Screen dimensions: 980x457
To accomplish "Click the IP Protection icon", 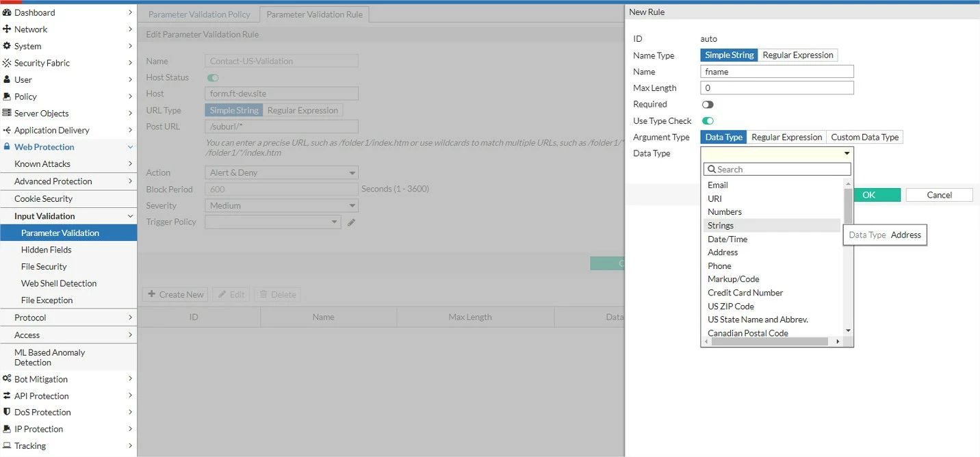I will [x=7, y=429].
